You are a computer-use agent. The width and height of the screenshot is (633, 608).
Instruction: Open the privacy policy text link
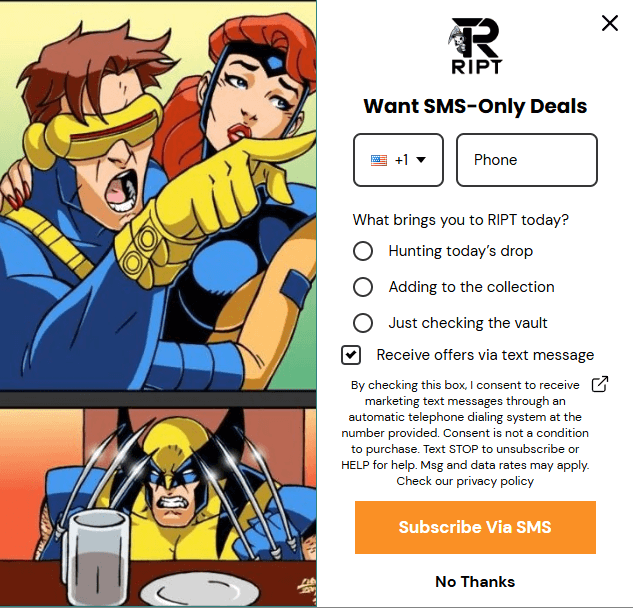click(x=495, y=481)
